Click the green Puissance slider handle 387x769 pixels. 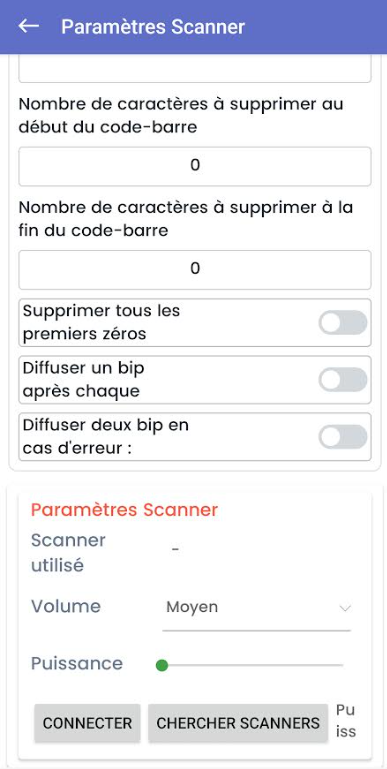pos(161,666)
